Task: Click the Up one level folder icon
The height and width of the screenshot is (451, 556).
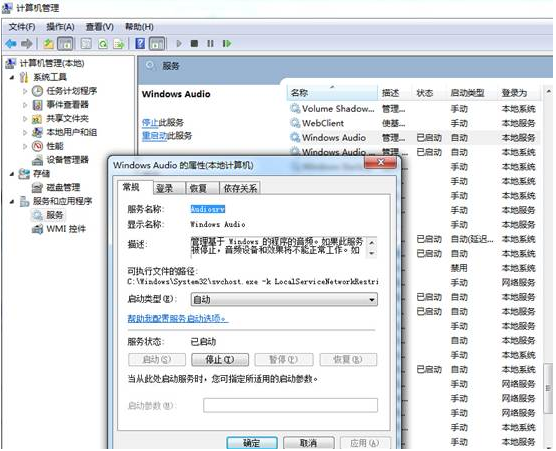Action: 48,44
